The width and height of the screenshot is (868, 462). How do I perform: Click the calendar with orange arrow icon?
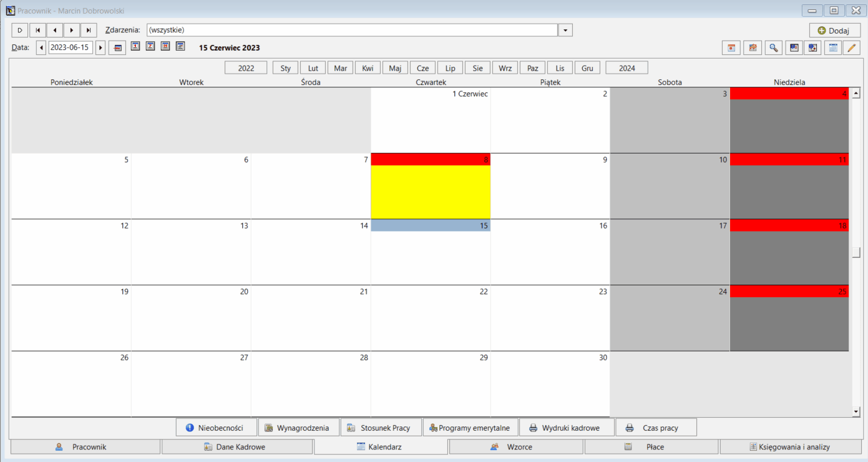click(753, 47)
